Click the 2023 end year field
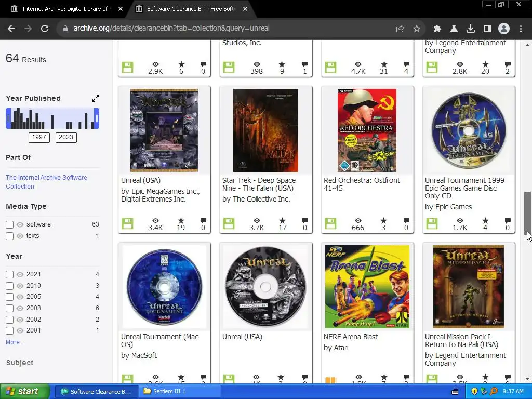 point(66,137)
